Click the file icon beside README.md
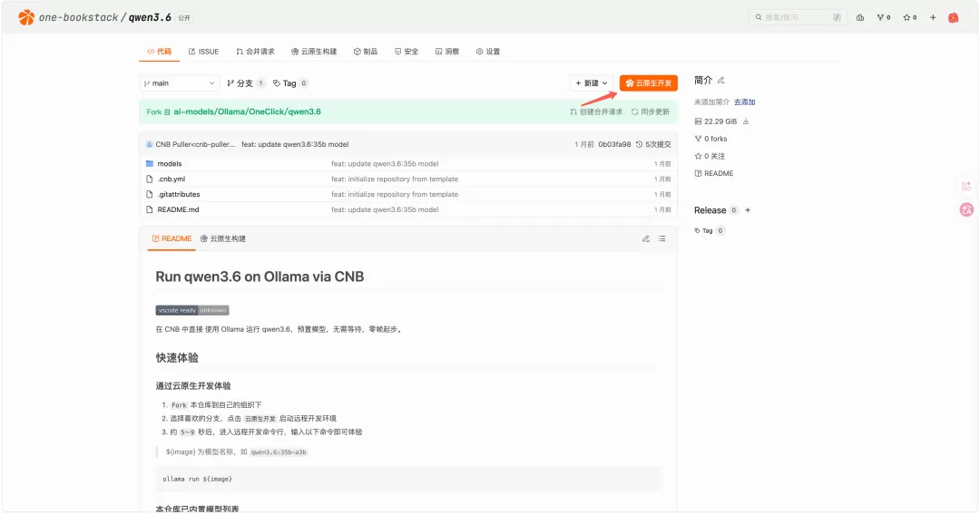Image resolution: width=980 pixels, height=514 pixels. [x=150, y=209]
